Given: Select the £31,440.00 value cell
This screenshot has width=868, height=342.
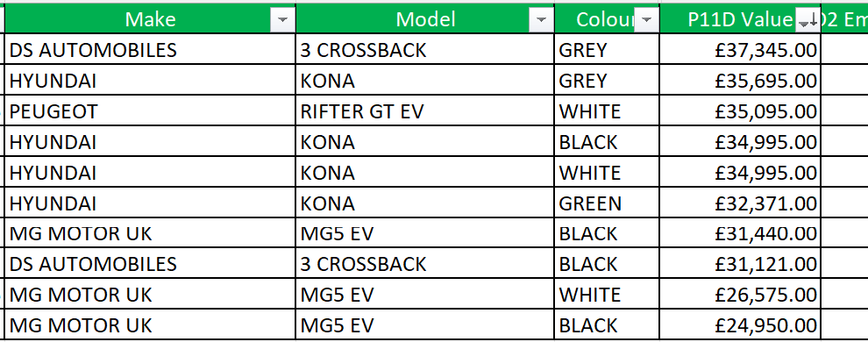Looking at the screenshot, I should coord(740,233).
